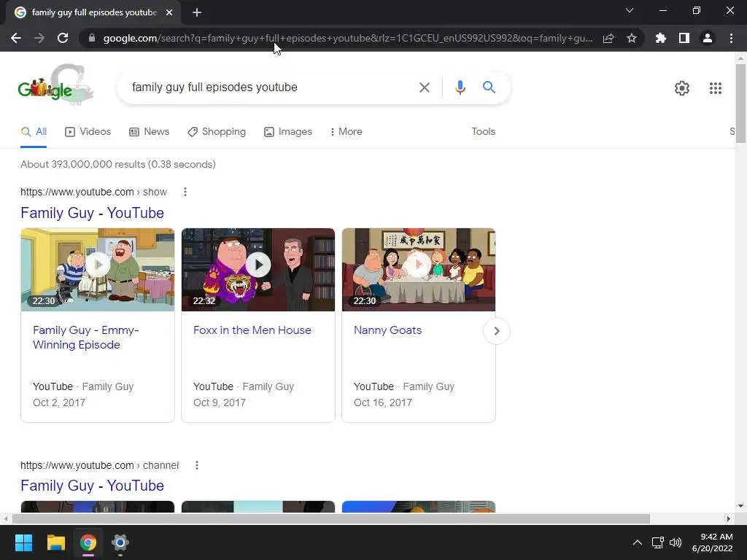747x560 pixels.
Task: Open volume control in tray
Action: coord(676,542)
